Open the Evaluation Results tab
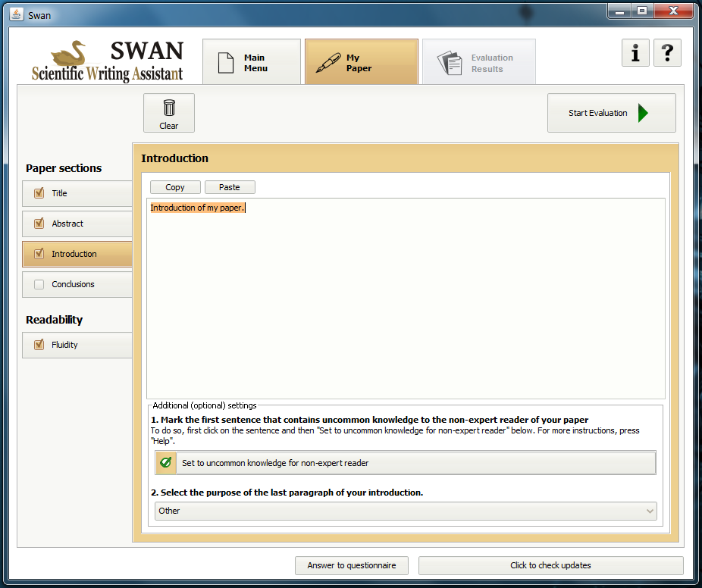 (478, 61)
